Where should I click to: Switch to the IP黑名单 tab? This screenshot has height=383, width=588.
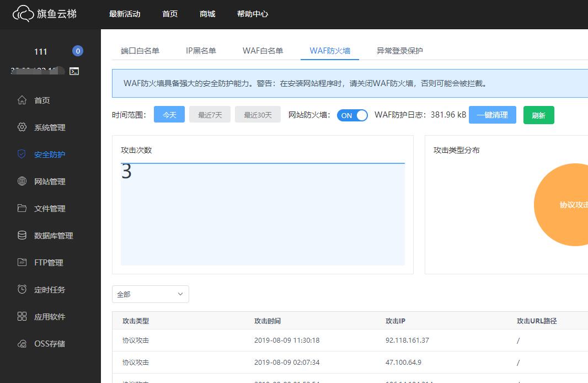tap(201, 50)
